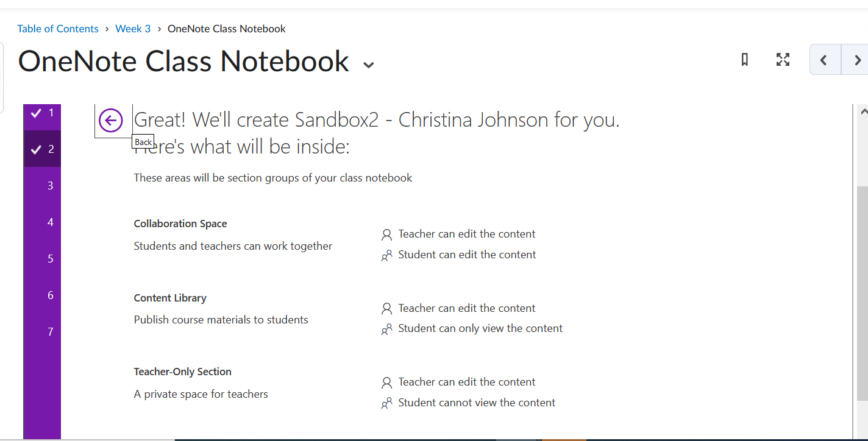This screenshot has height=441, width=868.
Task: Click the purple Back arrow icon
Action: 111,120
